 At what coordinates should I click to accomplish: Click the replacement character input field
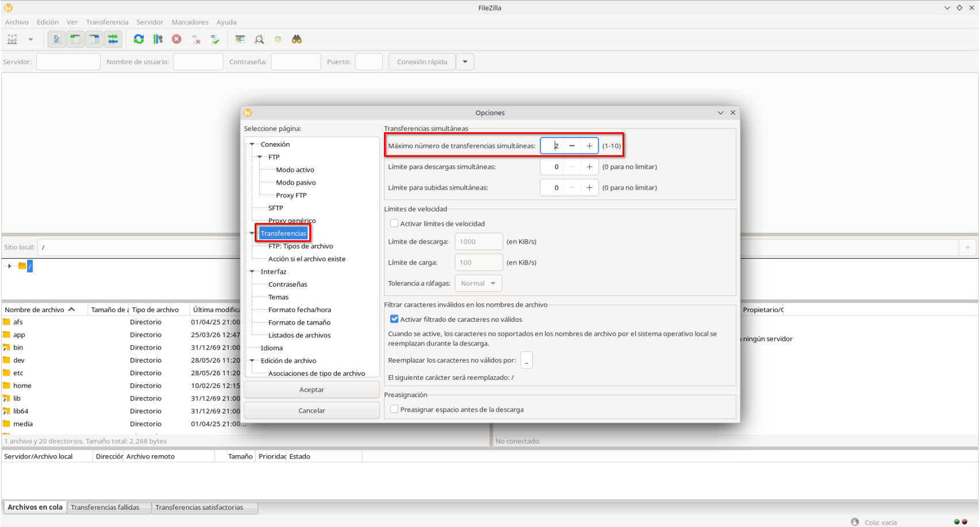[x=526, y=360]
